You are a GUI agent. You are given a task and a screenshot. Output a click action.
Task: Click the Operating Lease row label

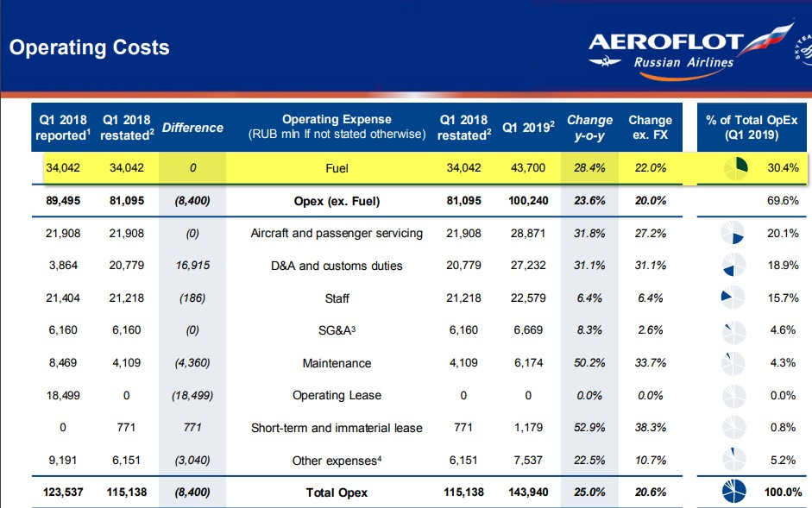337,395
